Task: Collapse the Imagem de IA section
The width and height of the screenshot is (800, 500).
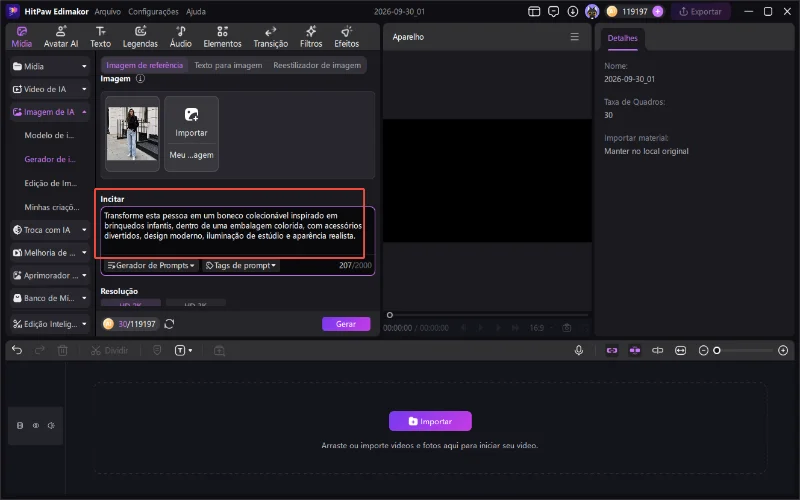Action: coord(49,112)
